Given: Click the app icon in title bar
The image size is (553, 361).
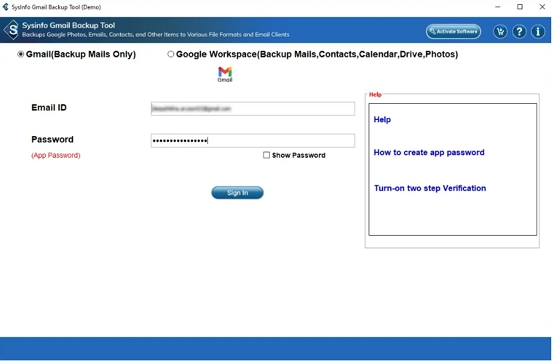Looking at the screenshot, I should point(5,7).
